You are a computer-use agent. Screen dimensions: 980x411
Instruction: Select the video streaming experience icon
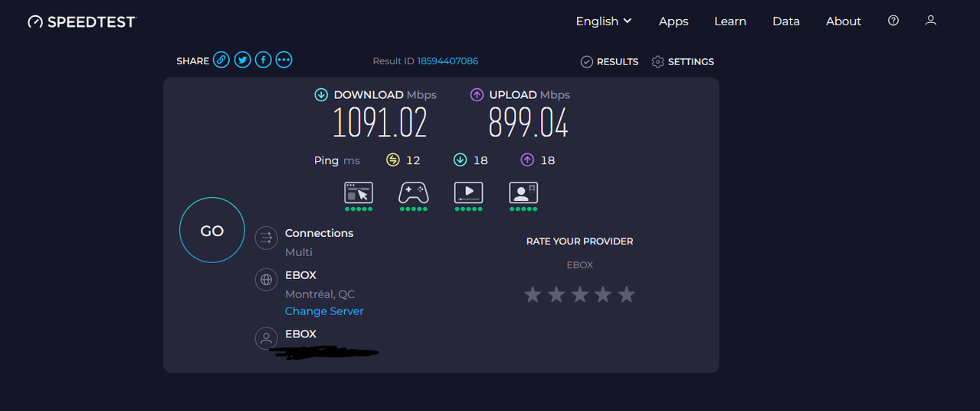tap(468, 192)
